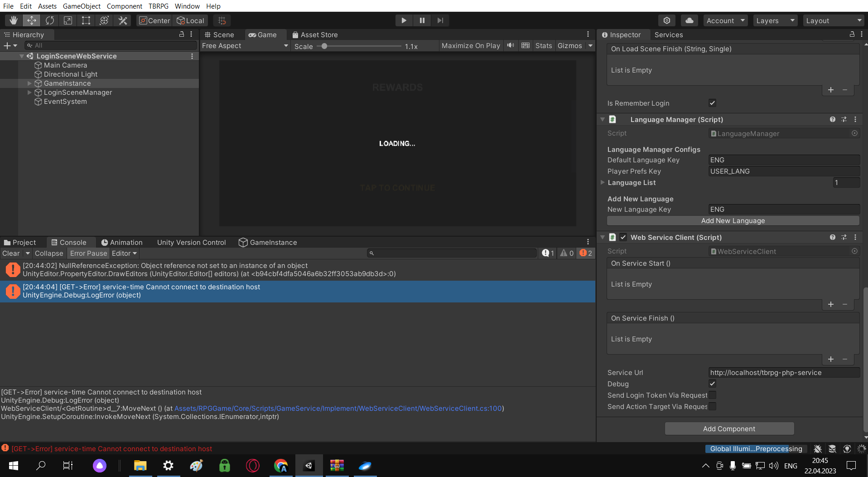
Task: Open Unity cloud services icon
Action: (689, 20)
